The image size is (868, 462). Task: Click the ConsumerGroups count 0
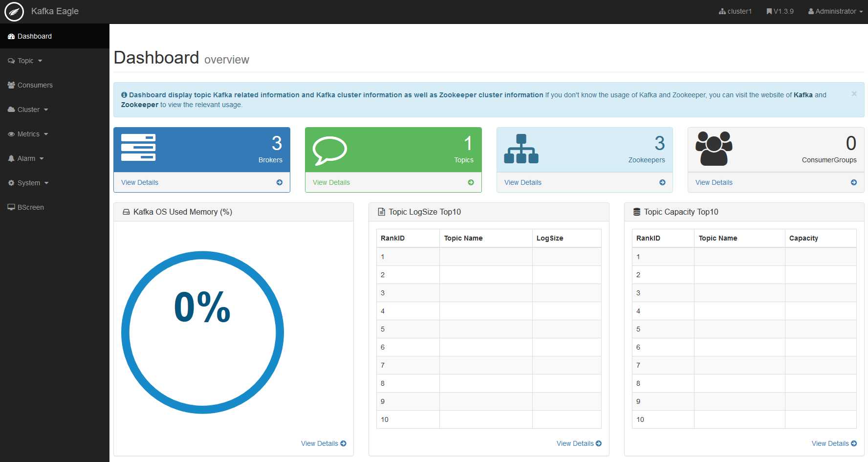851,143
